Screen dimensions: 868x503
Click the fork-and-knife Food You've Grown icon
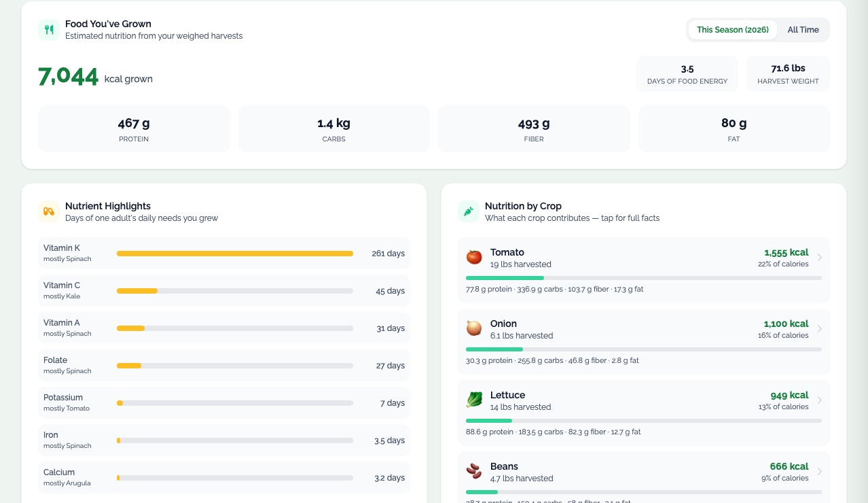pyautogui.click(x=49, y=30)
